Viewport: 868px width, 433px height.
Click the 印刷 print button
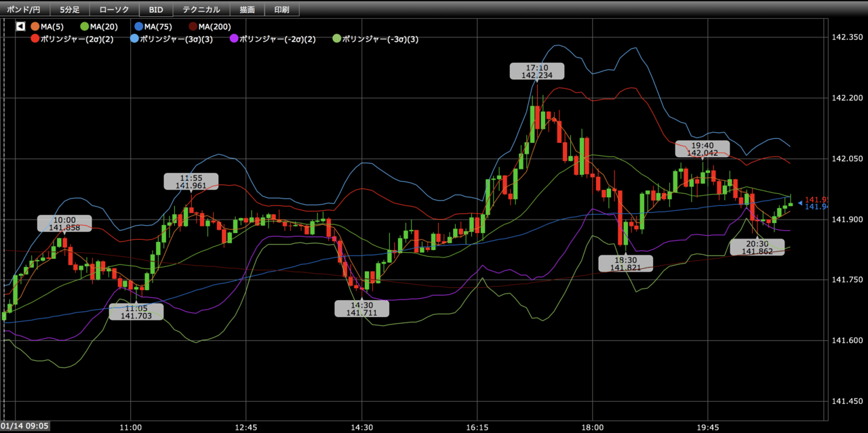point(282,9)
